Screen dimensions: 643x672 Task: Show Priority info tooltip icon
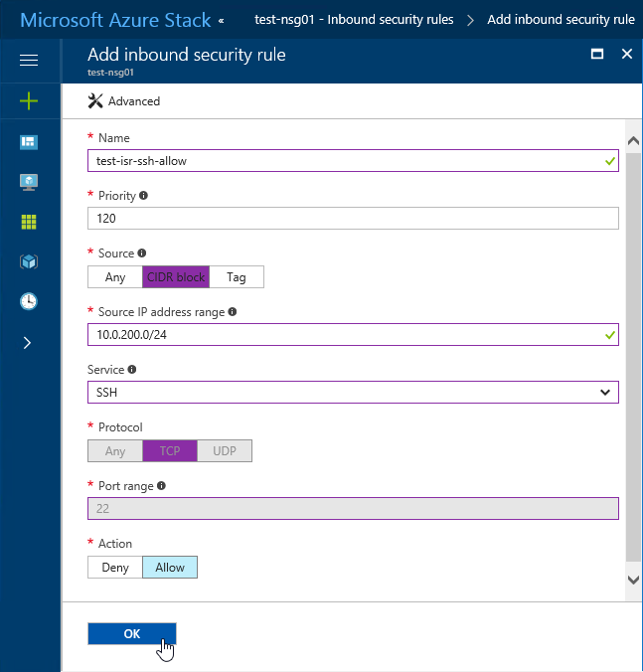[143, 196]
